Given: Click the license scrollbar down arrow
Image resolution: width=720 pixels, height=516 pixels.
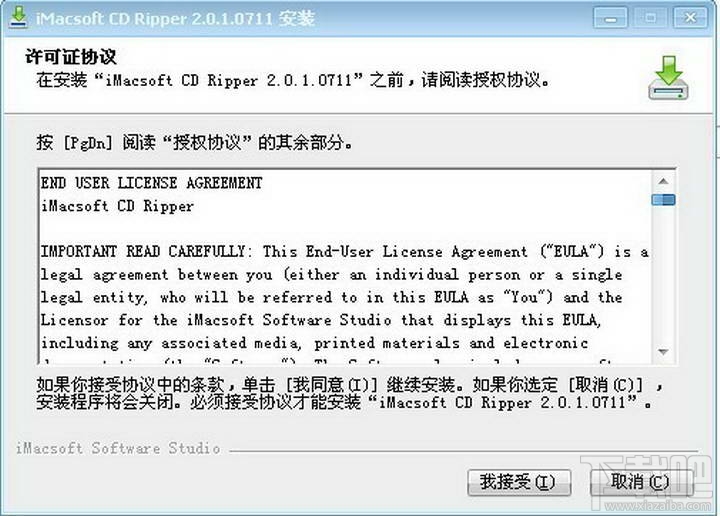Looking at the screenshot, I should [x=663, y=352].
